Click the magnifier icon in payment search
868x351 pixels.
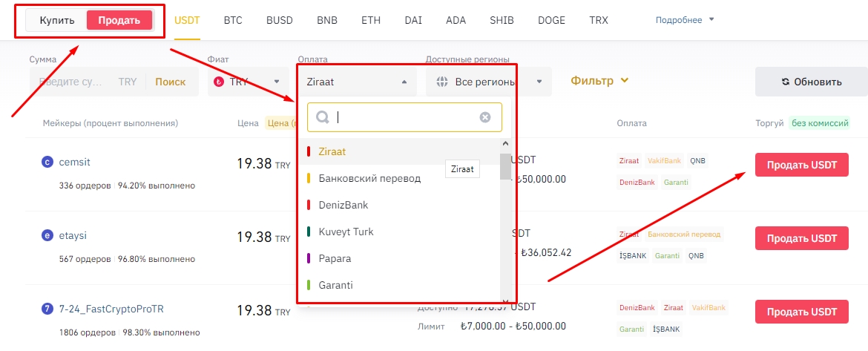pyautogui.click(x=323, y=117)
